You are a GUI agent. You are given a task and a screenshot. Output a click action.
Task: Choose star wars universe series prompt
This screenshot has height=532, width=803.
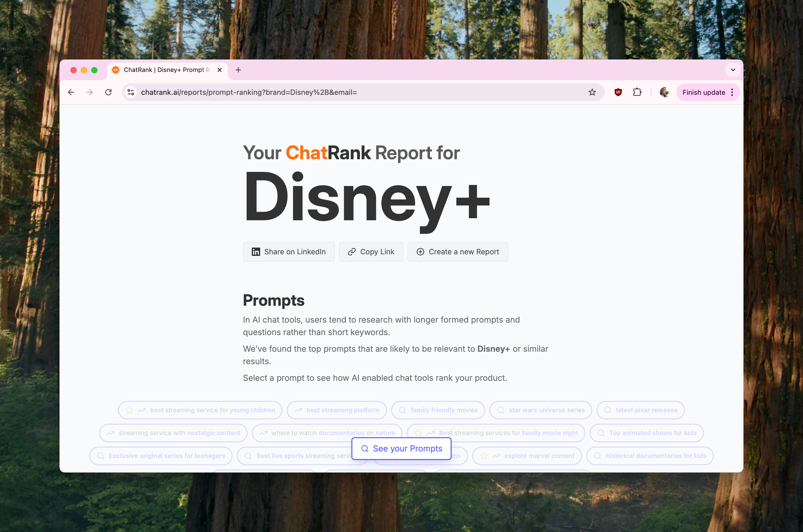[x=541, y=410]
